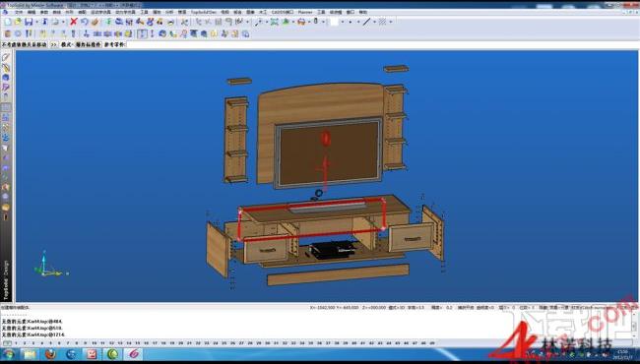The height and width of the screenshot is (364, 640).
Task: Click the exclamation mark icon in second toolbar
Action: coord(152,33)
